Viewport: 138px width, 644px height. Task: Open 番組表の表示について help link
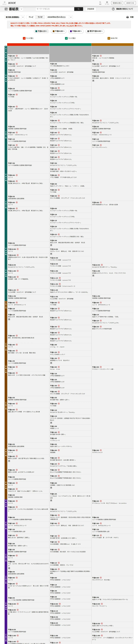click(x=124, y=9)
